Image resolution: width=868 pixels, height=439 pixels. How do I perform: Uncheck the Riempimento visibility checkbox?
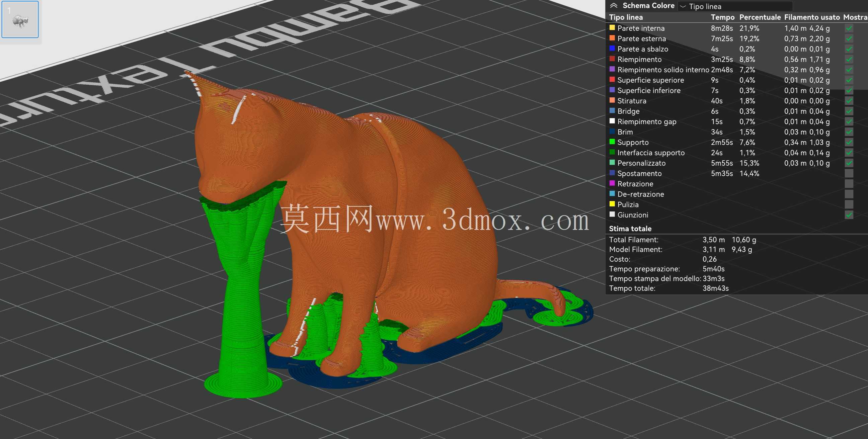[849, 60]
